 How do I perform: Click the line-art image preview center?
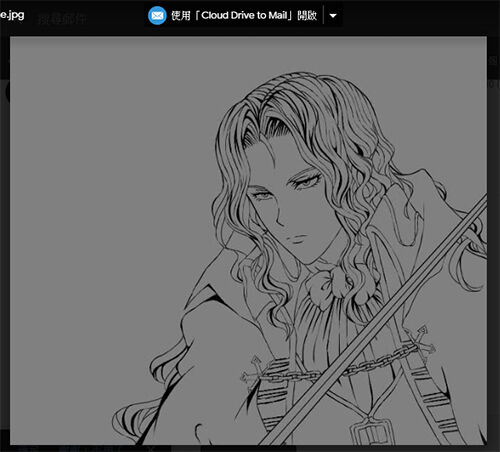[248, 241]
